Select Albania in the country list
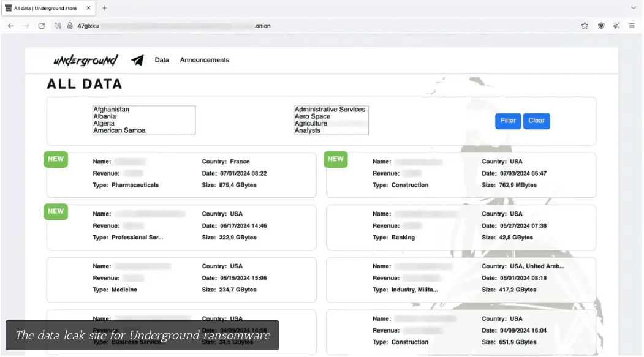644x357 pixels. click(x=104, y=116)
